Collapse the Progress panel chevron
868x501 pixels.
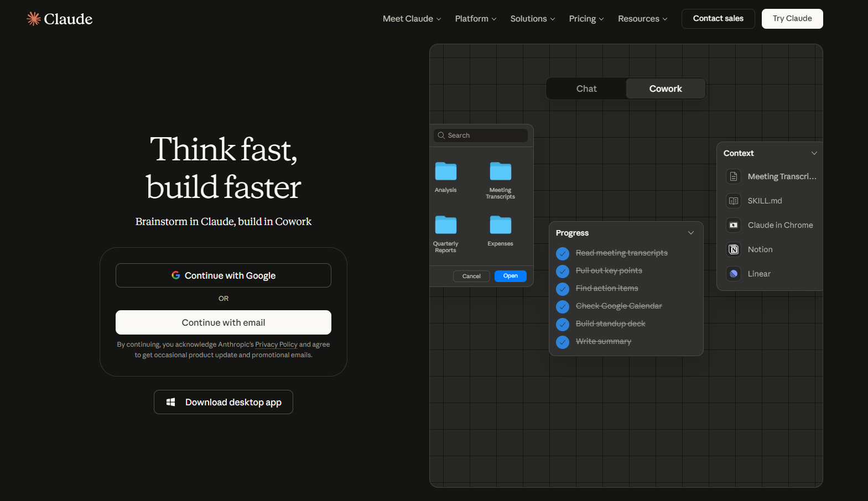690,233
